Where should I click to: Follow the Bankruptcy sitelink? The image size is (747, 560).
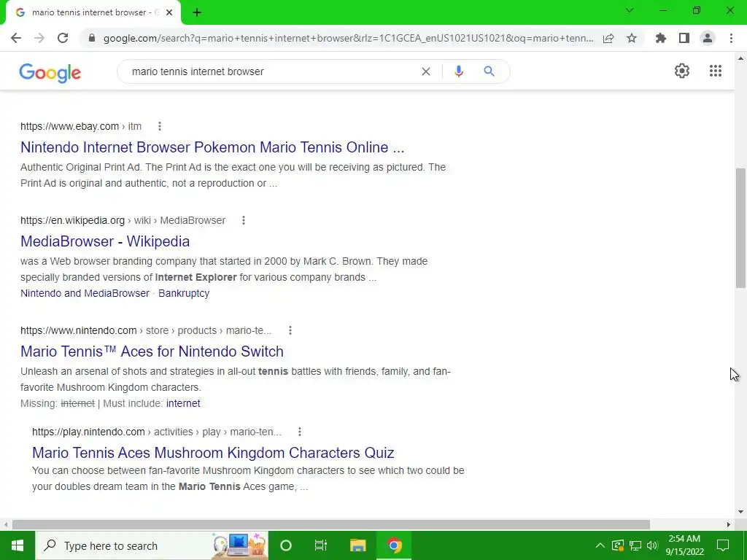coord(184,293)
